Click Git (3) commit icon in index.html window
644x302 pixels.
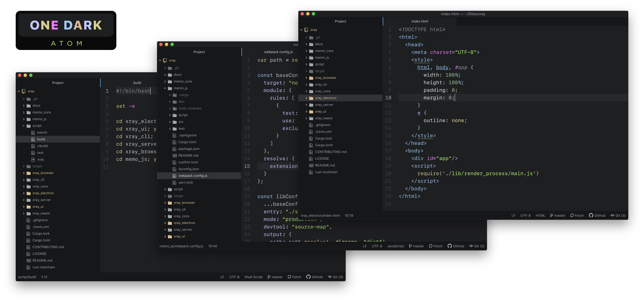[x=612, y=215]
